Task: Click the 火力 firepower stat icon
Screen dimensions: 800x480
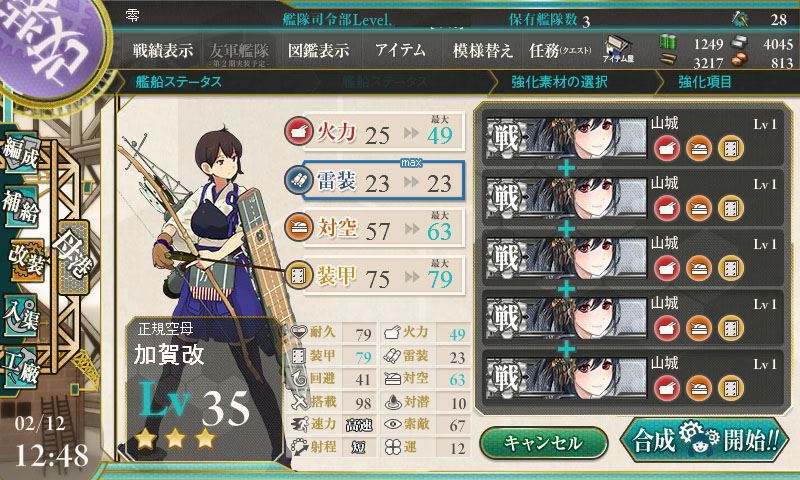Action: pos(298,132)
